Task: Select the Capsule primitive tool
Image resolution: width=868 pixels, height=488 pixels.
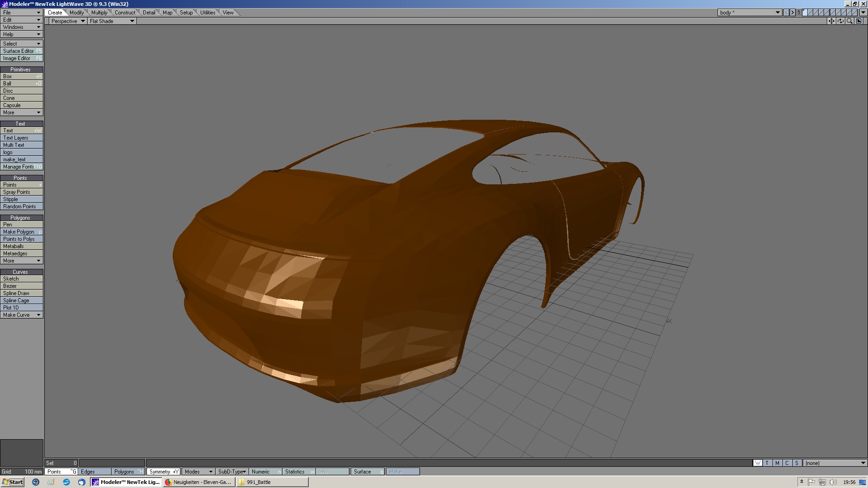Action: pyautogui.click(x=22, y=105)
